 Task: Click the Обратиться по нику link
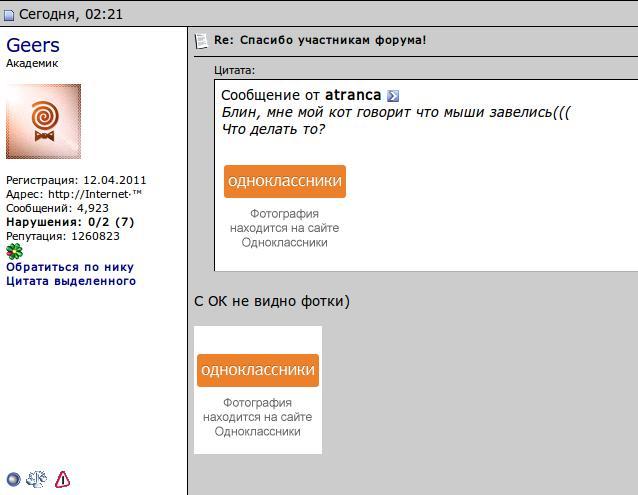click(x=70, y=267)
